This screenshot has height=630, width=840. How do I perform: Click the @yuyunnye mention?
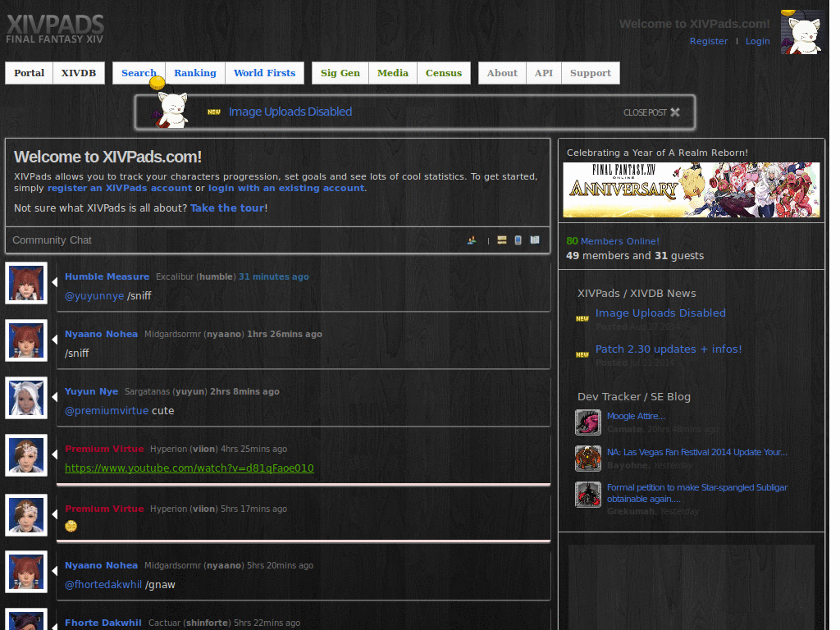click(94, 295)
